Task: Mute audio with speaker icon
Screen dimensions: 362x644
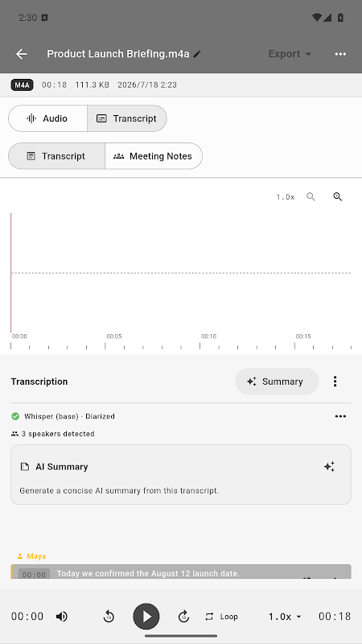Action: 62,617
